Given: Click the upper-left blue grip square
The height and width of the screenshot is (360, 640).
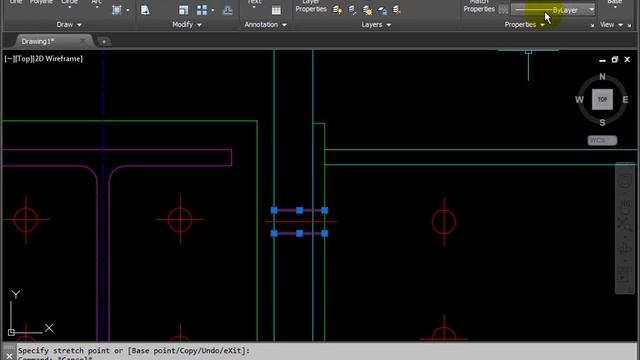Looking at the screenshot, I should 274,211.
